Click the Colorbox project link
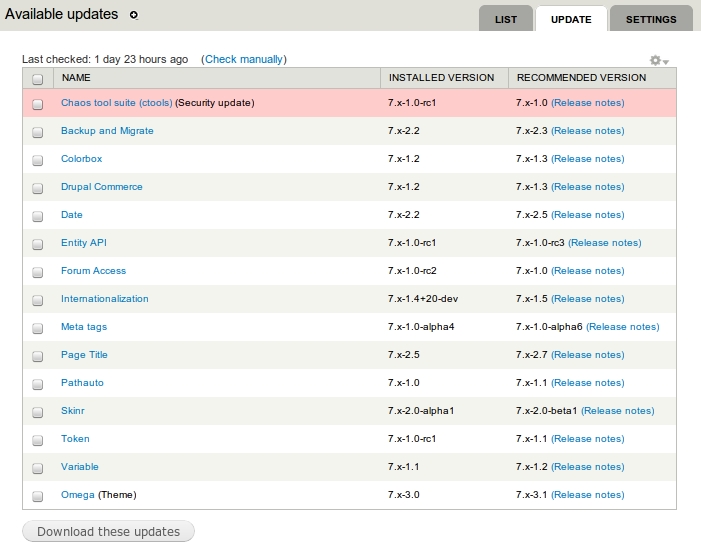701x553 pixels. click(81, 159)
